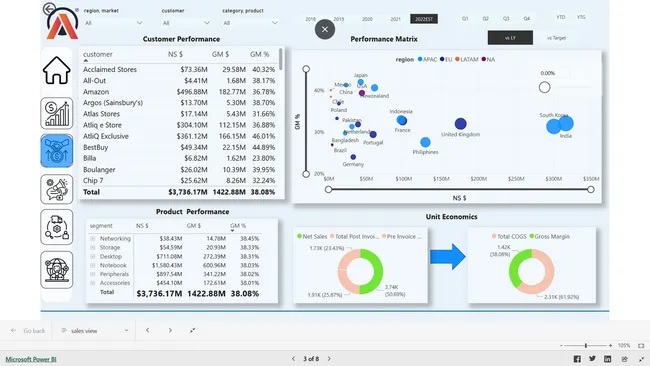Select the highlighted sales handshake icon
Viewport: 650px width, 366px height.
(57, 151)
